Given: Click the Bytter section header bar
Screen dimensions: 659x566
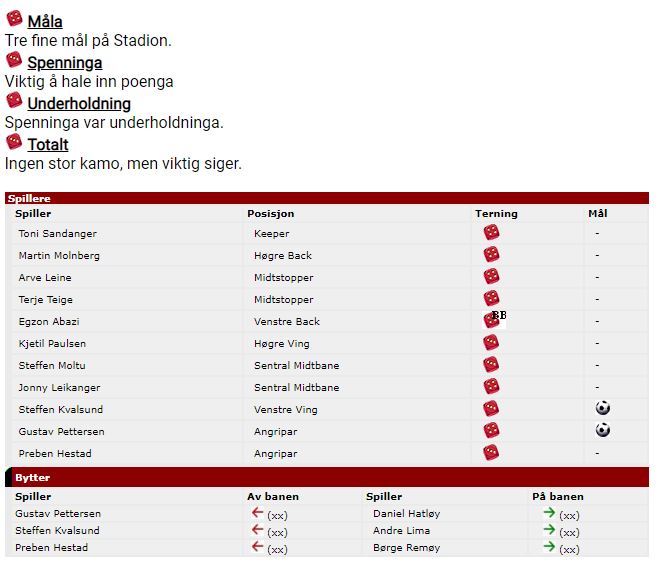Looking at the screenshot, I should click(327, 477).
